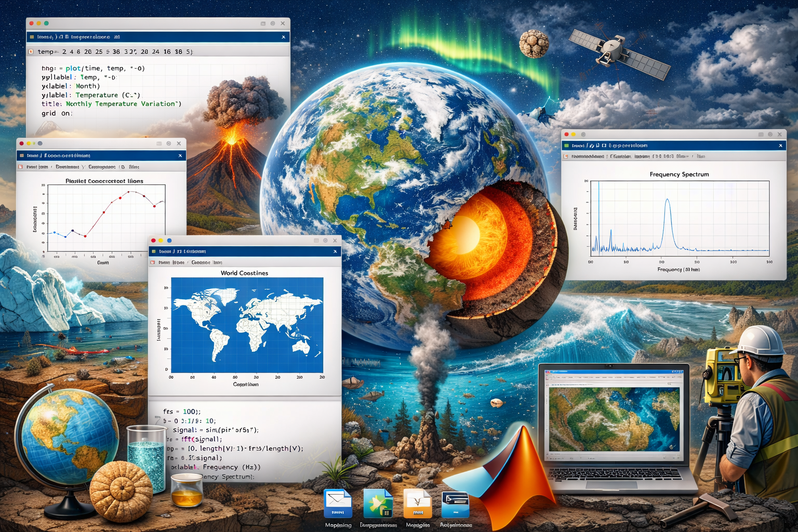Image resolution: width=798 pixels, height=532 pixels.
Task: Open first menu in Frequency Spectrum window
Action: coord(587,156)
